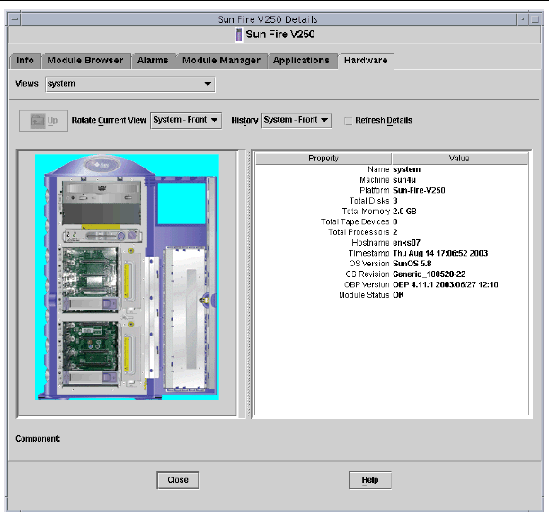549x514 pixels.
Task: Click the upper motherboard bay in server image
Action: [90, 273]
